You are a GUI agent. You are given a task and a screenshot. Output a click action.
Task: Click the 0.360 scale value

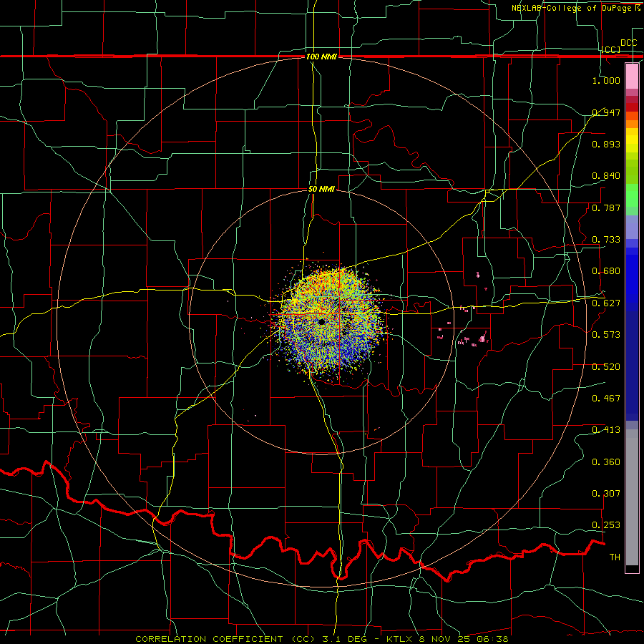pos(606,462)
